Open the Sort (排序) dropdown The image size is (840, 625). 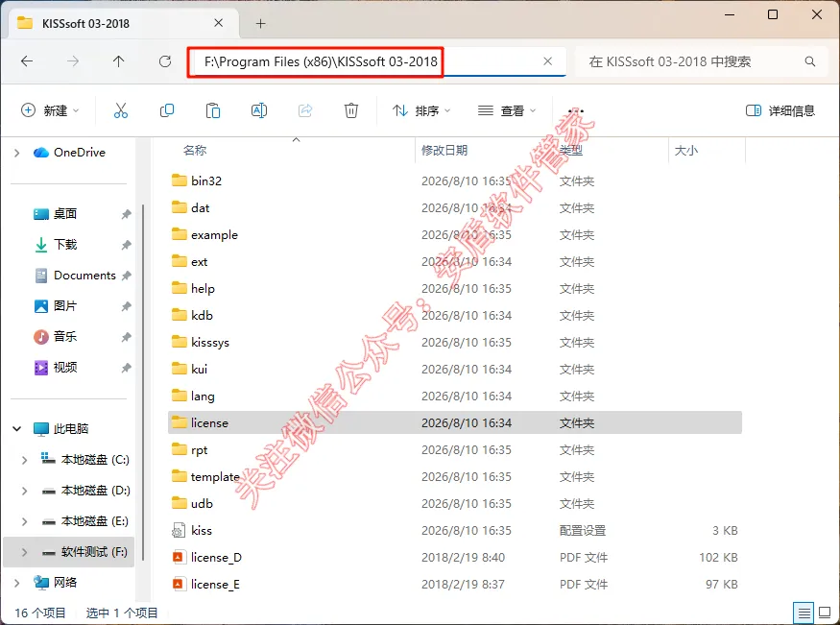pyautogui.click(x=421, y=110)
